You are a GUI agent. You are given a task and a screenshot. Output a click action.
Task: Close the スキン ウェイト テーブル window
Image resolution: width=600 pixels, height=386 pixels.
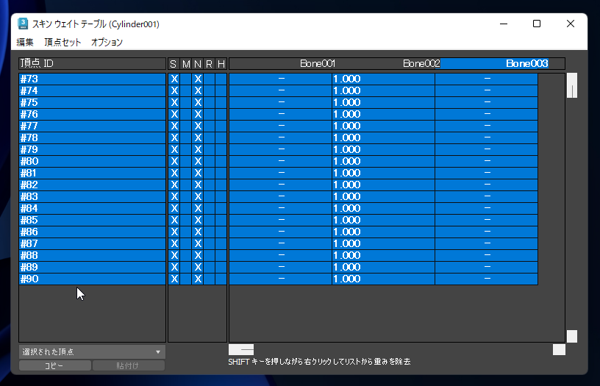(570, 24)
